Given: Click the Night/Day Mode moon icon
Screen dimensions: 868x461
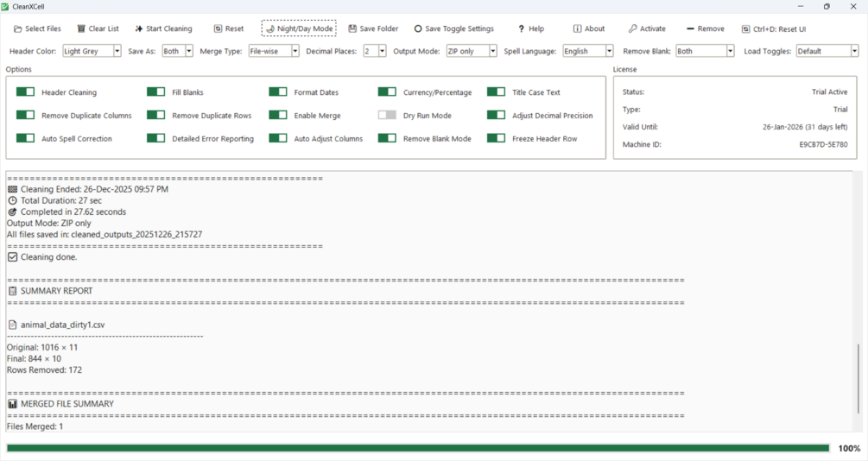Looking at the screenshot, I should click(x=270, y=28).
